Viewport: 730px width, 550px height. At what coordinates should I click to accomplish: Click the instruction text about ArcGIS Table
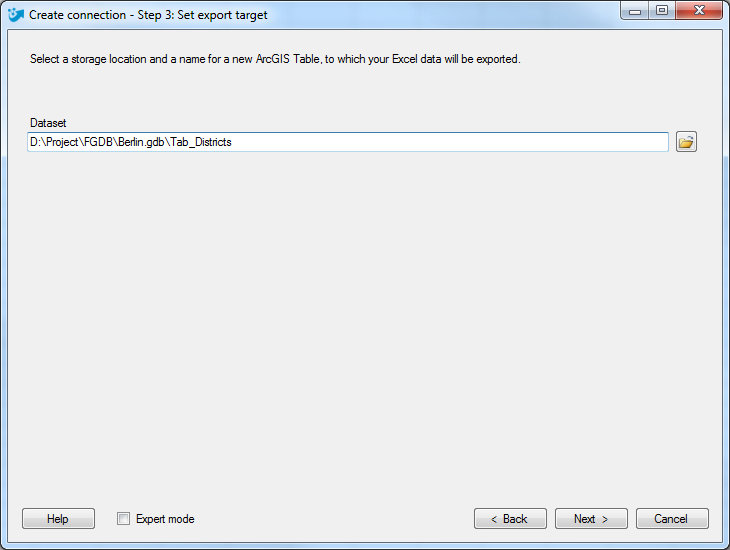click(275, 59)
